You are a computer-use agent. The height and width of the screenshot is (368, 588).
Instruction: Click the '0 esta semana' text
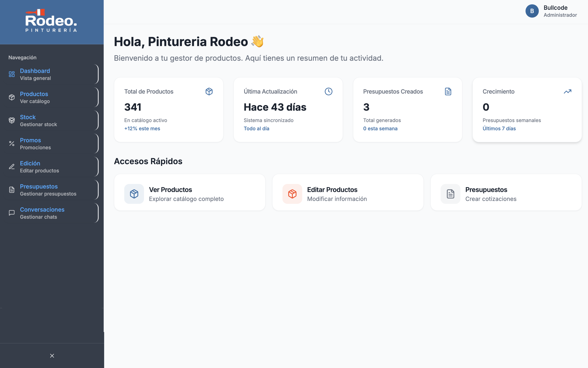[x=380, y=129]
